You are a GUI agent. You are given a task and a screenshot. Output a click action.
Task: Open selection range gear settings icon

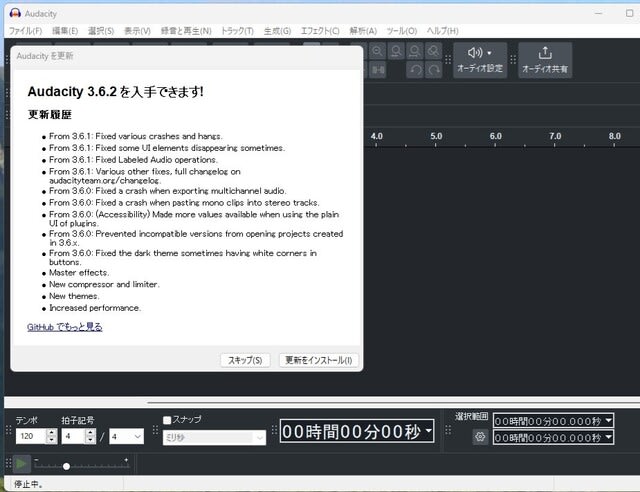pos(480,437)
